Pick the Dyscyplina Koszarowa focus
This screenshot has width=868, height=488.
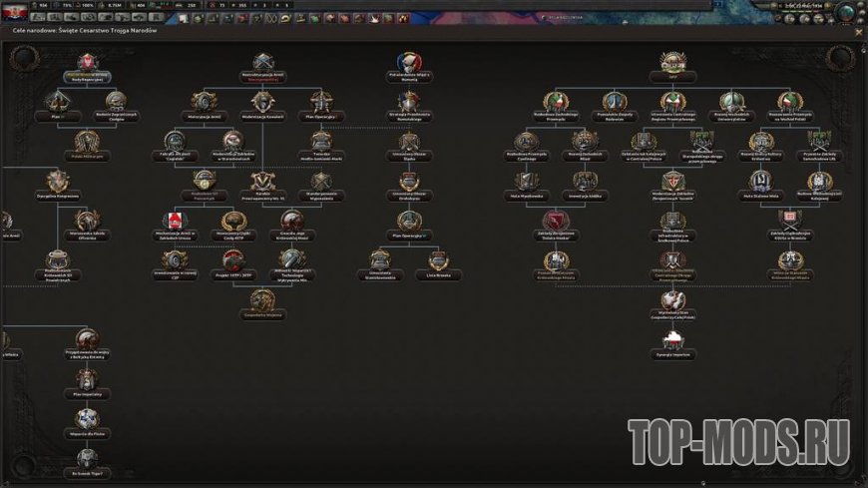click(59, 181)
